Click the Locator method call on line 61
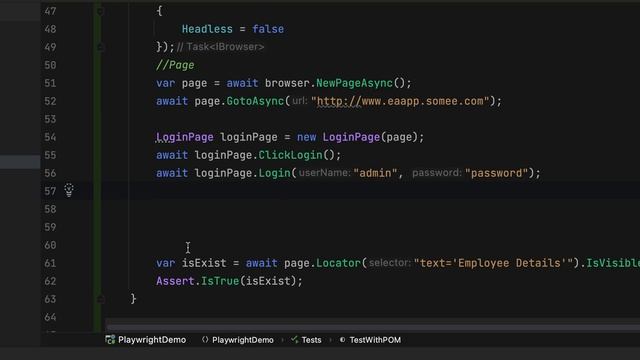 pyautogui.click(x=338, y=263)
